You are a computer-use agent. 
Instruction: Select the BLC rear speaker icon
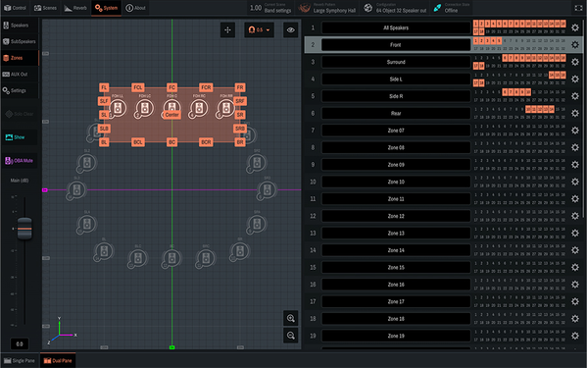138,258
